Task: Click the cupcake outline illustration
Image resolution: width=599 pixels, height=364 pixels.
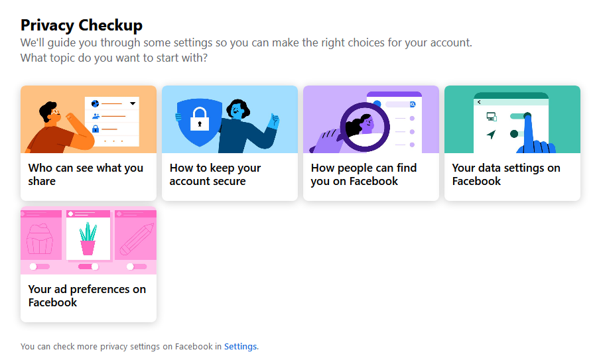Action: [x=40, y=239]
